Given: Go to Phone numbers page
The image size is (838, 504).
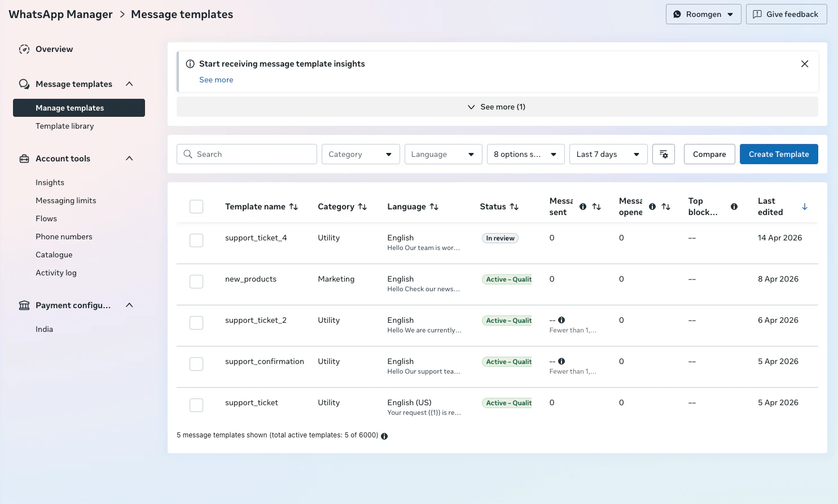Looking at the screenshot, I should (64, 236).
